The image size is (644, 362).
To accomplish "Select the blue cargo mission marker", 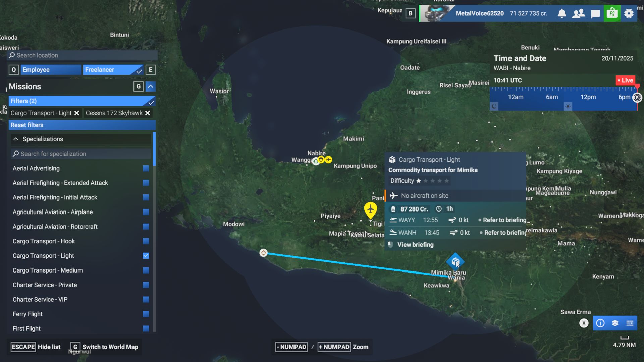I will (455, 261).
